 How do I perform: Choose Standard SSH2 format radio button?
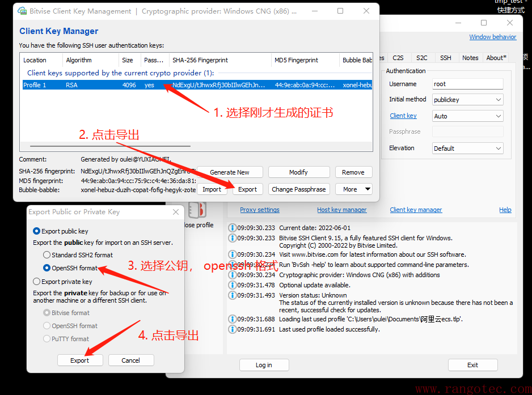[x=47, y=254]
